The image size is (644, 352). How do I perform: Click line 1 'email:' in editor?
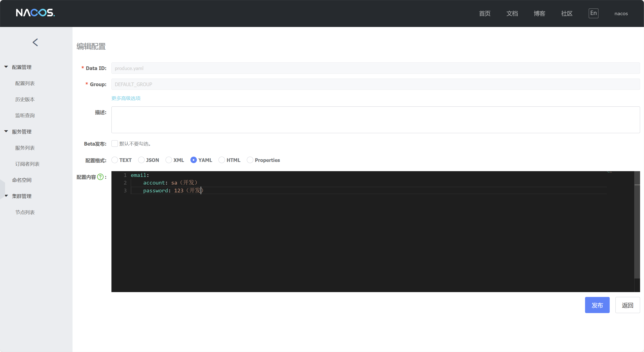tap(140, 175)
